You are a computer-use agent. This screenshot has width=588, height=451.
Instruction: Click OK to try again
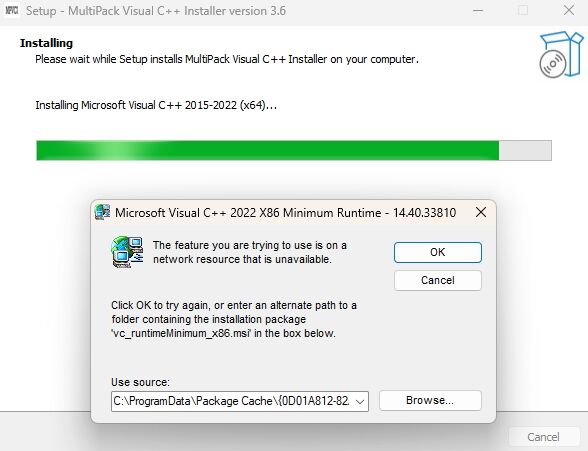(x=438, y=252)
